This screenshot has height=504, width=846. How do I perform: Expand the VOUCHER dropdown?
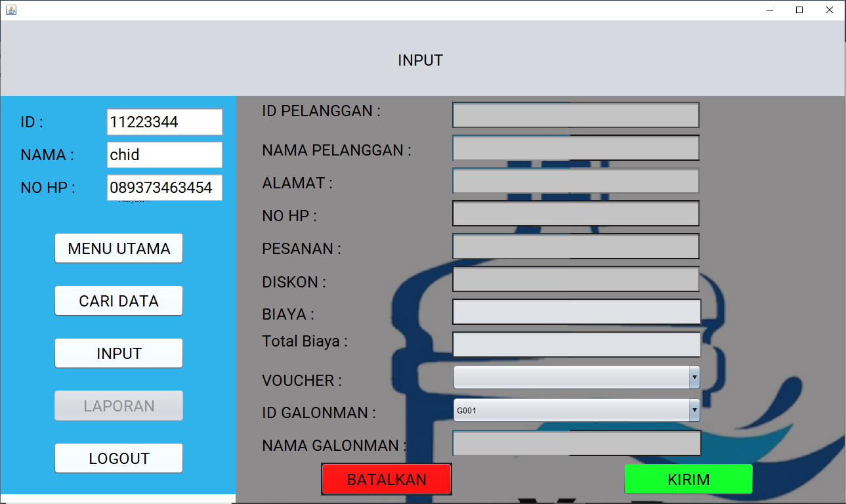(576, 377)
